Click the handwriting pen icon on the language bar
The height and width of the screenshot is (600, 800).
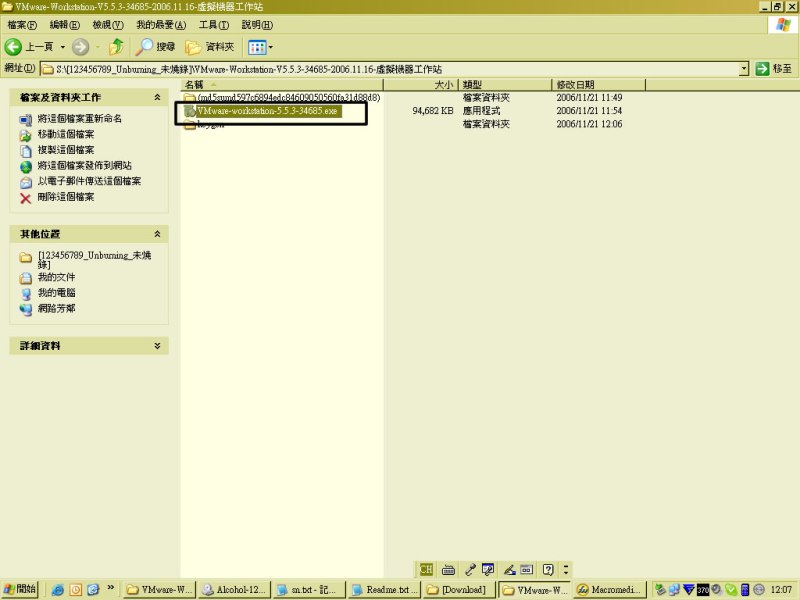[x=509, y=569]
